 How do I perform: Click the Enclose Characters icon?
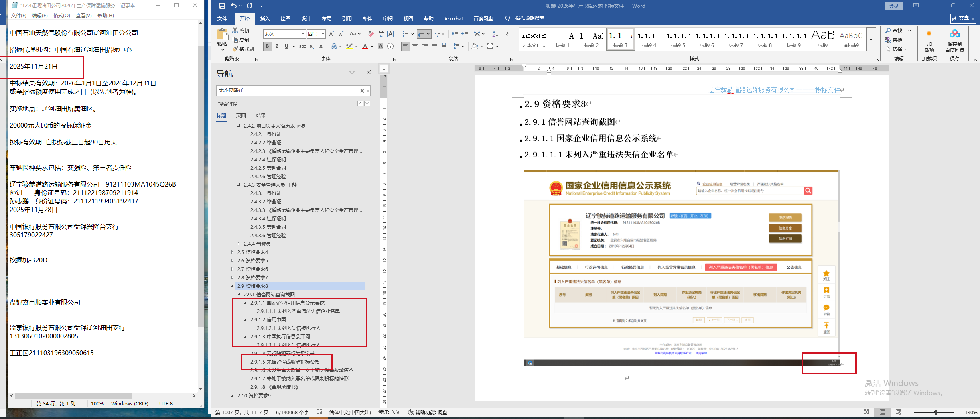coord(390,46)
